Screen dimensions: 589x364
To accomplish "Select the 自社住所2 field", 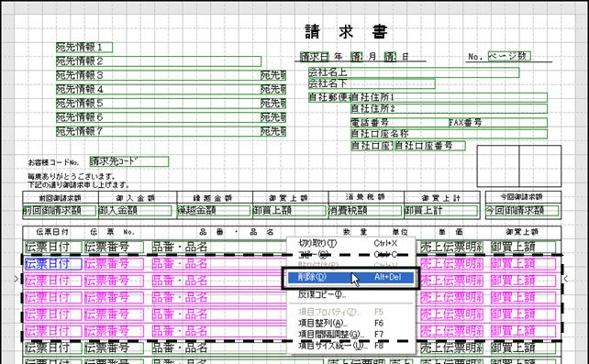I will click(x=449, y=109).
